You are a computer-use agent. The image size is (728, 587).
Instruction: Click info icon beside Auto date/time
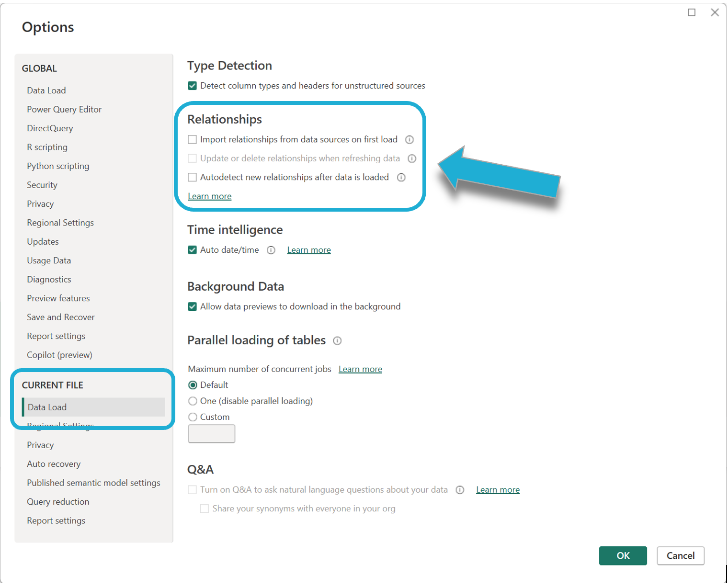pos(271,250)
